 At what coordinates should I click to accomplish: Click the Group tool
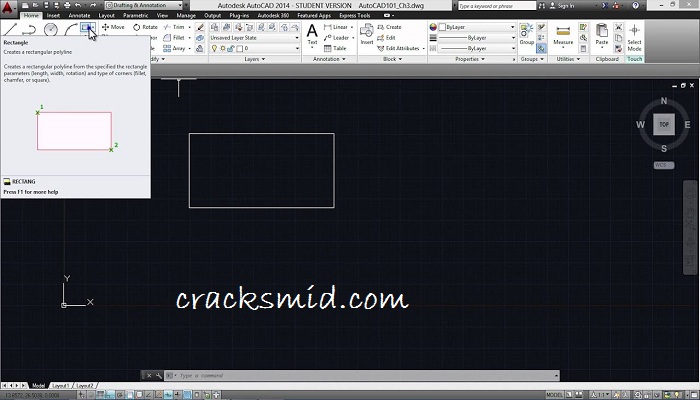pos(526,35)
